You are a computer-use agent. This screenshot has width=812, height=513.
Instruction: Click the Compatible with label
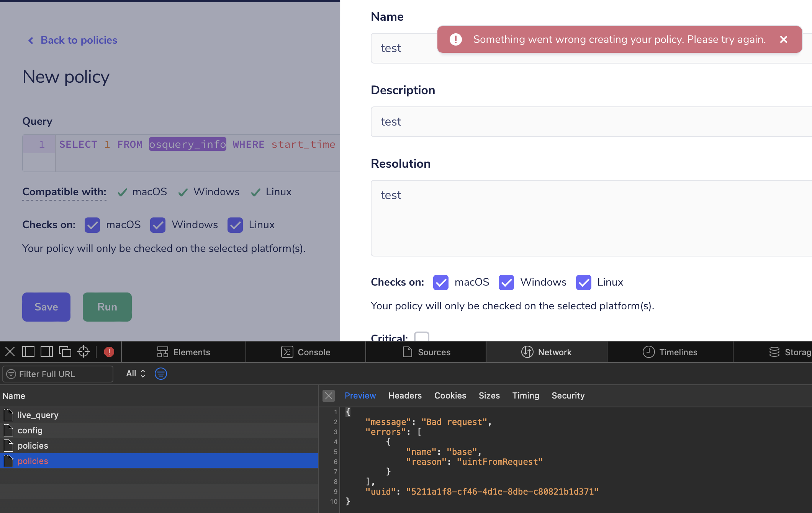click(x=64, y=192)
